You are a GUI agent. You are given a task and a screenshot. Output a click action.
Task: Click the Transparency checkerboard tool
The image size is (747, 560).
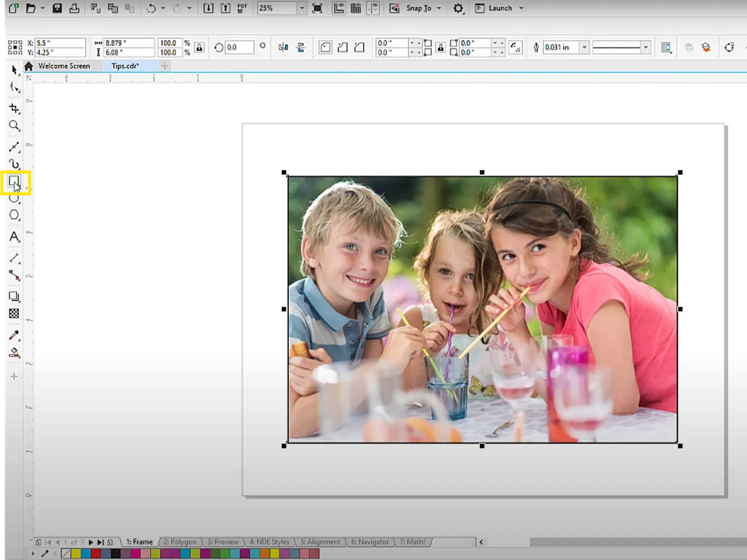[15, 314]
